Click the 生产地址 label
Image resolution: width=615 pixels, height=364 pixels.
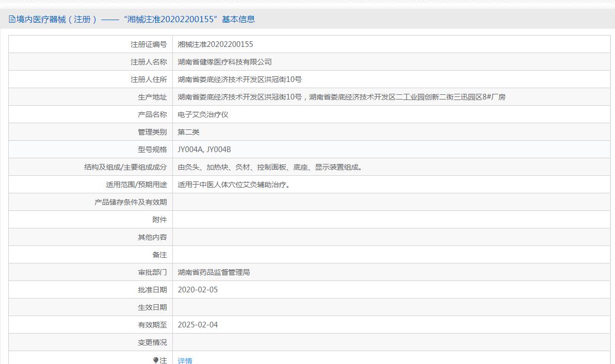[x=152, y=97]
